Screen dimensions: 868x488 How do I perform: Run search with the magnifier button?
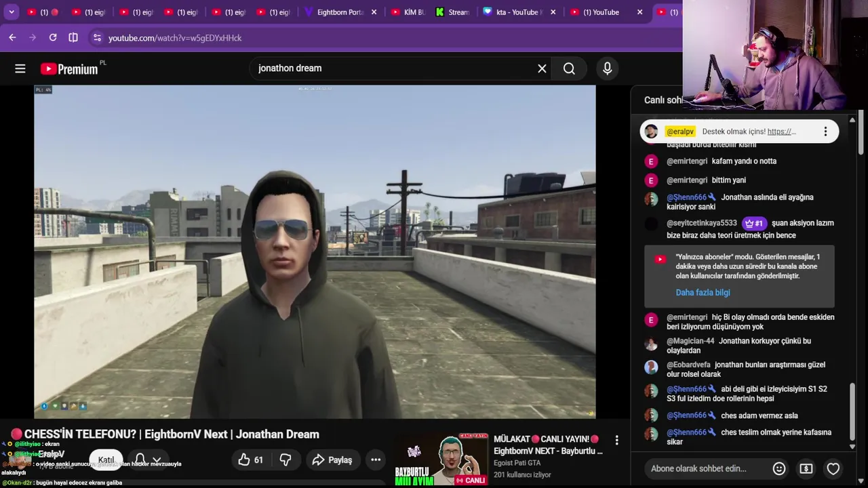pos(569,68)
